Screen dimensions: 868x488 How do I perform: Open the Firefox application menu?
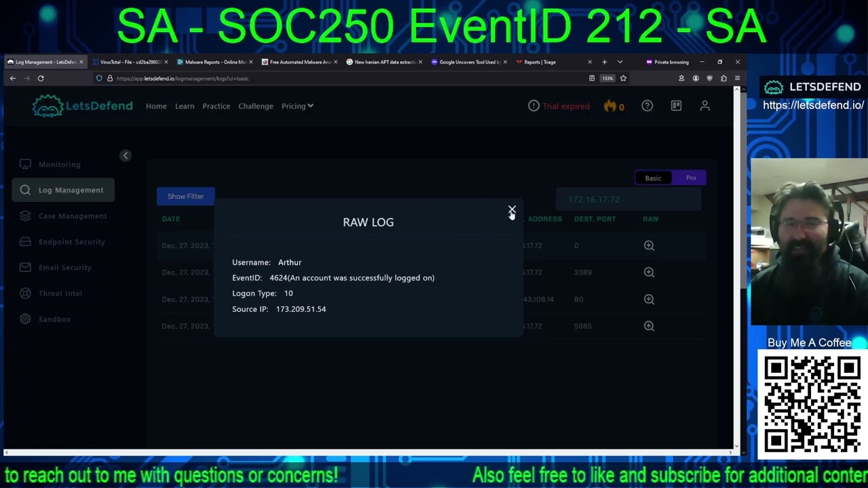point(737,79)
